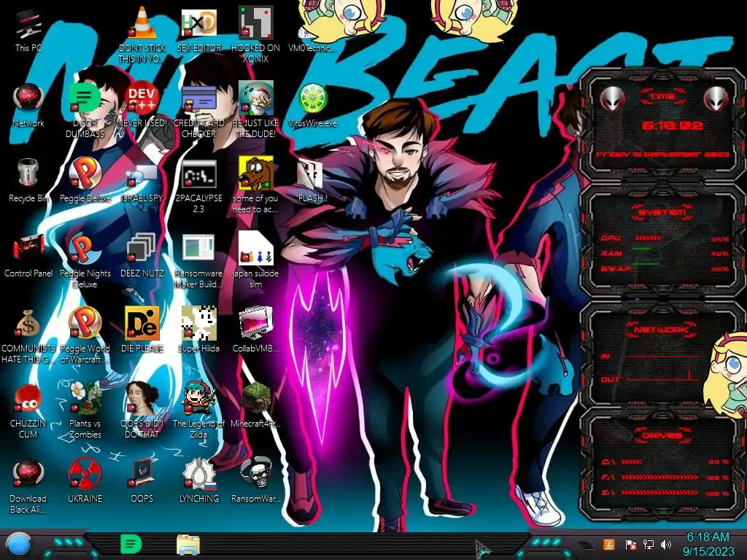747x560 pixels.
Task: Select the Ransomware Maker Build... shortcut
Action: click(x=199, y=261)
